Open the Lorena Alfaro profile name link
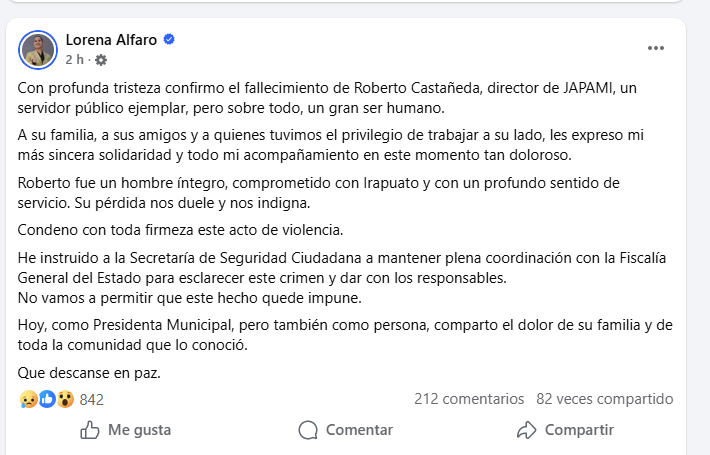 [110, 40]
